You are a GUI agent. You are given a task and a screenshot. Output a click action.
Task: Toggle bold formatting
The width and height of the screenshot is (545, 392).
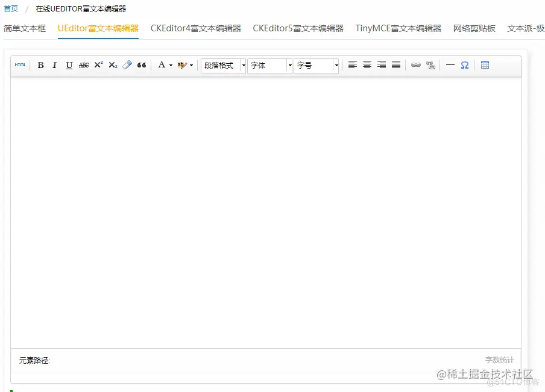pyautogui.click(x=40, y=65)
